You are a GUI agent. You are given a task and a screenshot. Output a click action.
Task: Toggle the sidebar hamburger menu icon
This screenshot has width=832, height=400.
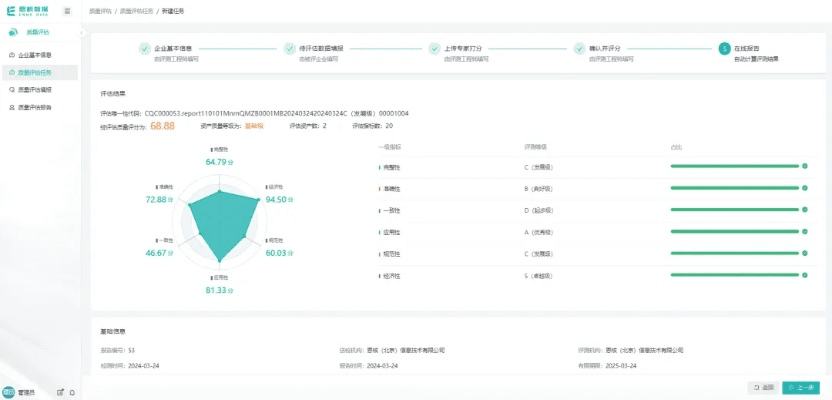(67, 10)
